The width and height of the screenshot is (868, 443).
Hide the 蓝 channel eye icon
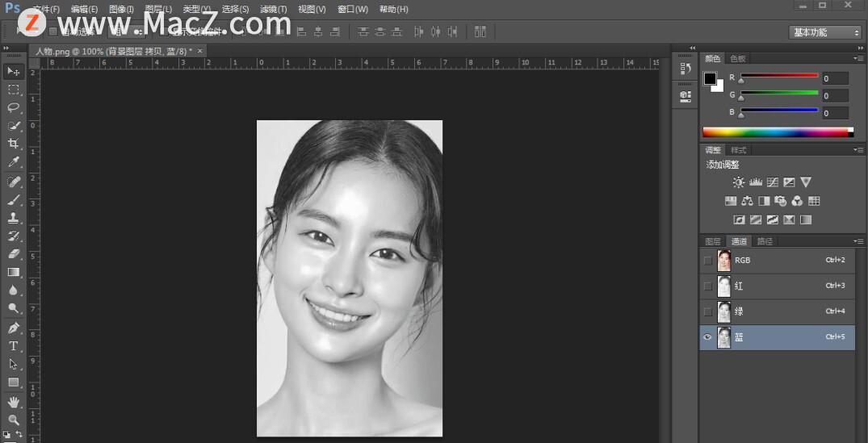click(707, 337)
